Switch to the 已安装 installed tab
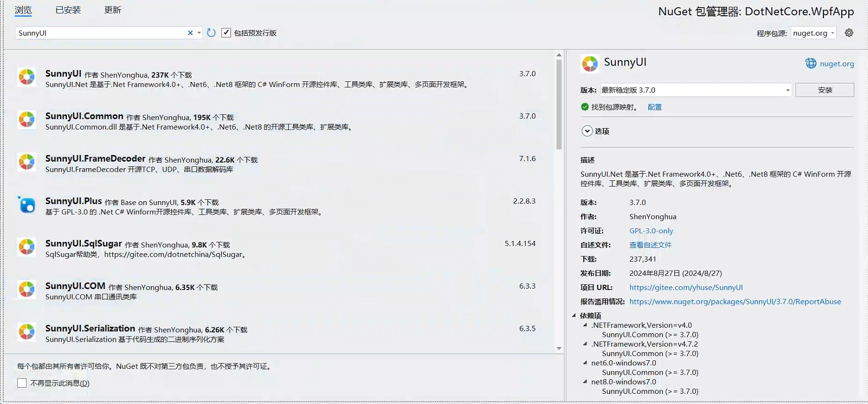Viewport: 868px width, 404px height. (68, 10)
